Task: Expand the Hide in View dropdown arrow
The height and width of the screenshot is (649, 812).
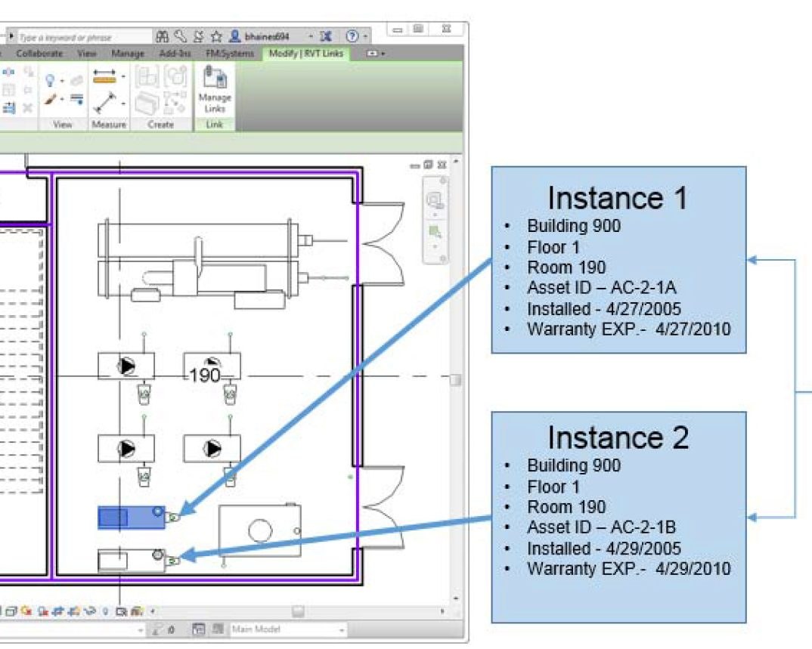Action: pos(62,80)
